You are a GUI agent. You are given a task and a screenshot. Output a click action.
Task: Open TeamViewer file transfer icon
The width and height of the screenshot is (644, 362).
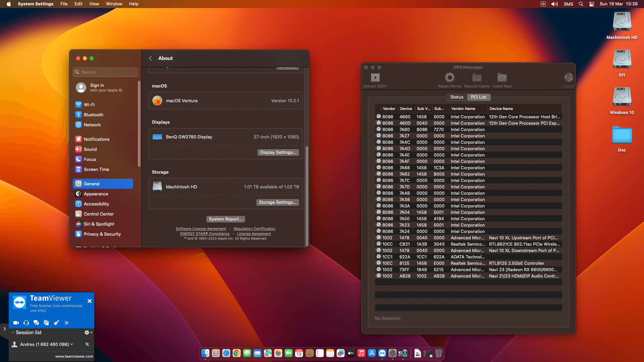(x=46, y=323)
